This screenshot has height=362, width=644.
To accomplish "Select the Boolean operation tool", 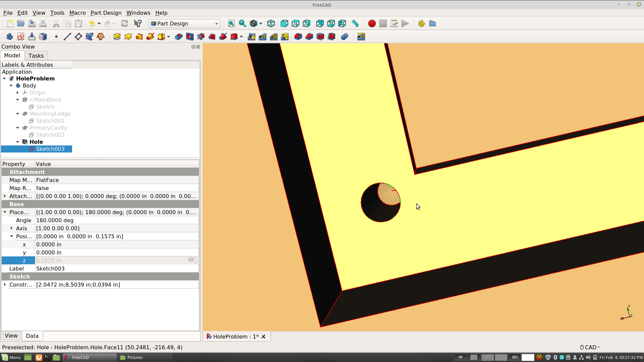I will click(x=345, y=37).
